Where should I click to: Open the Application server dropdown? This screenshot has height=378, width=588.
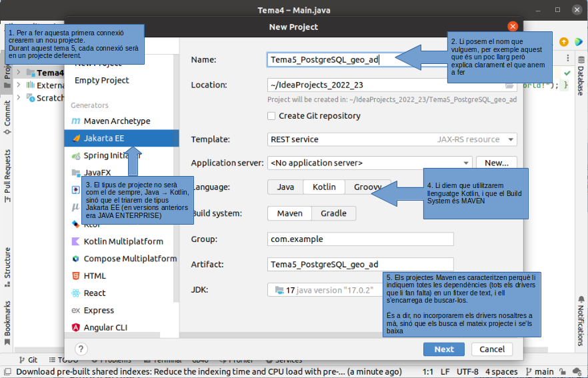click(x=369, y=163)
